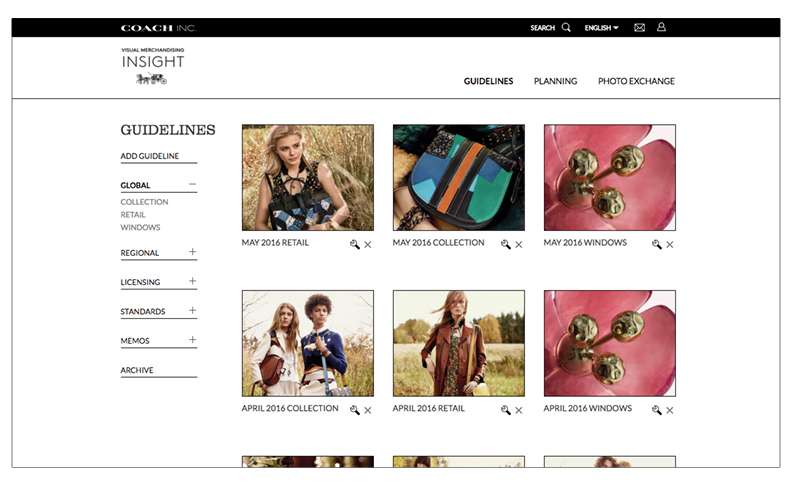Delete the April 2016 Retail guideline
792x486 pixels.
pyautogui.click(x=519, y=411)
